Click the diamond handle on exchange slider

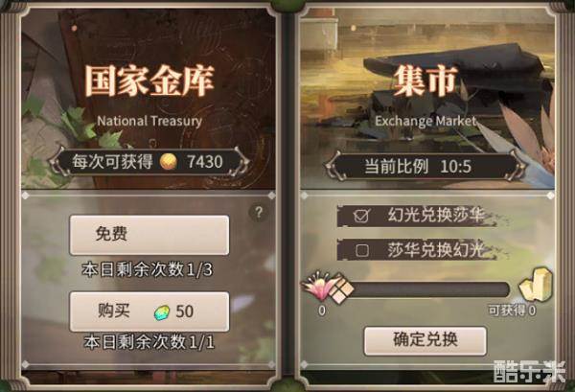[340, 288]
